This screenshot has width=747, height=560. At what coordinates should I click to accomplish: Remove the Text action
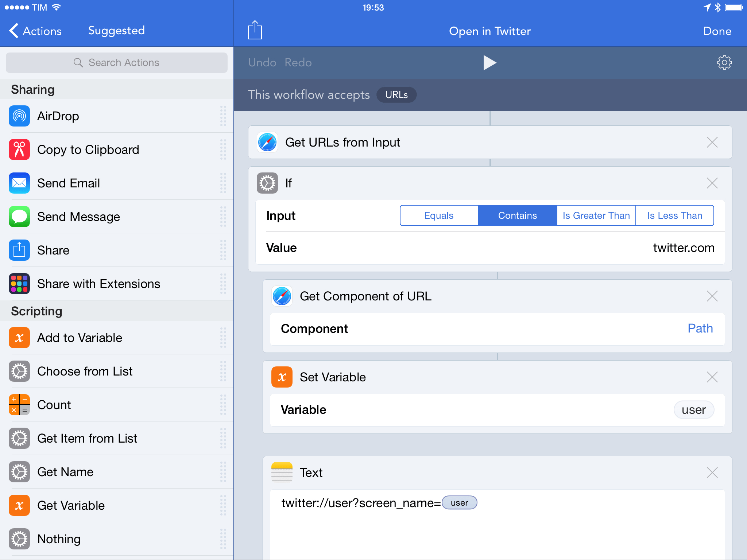point(712,472)
